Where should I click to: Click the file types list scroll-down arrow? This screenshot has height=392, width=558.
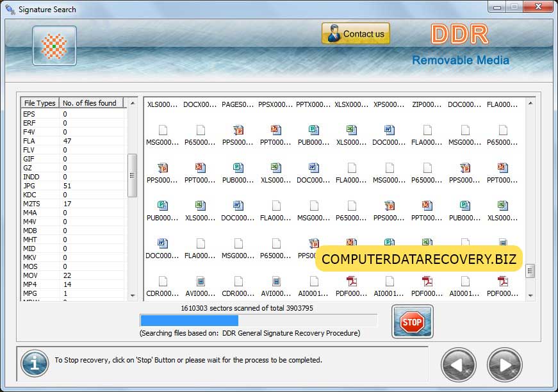coord(133,295)
